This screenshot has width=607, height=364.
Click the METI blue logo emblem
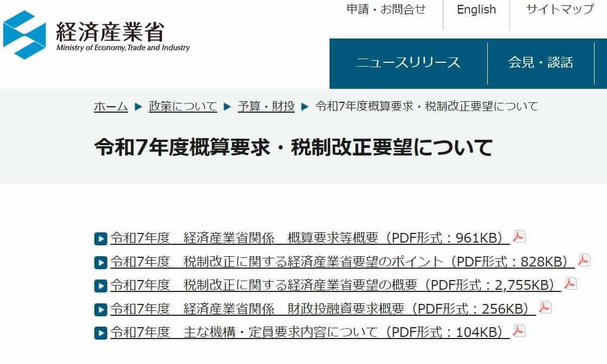coord(24,35)
